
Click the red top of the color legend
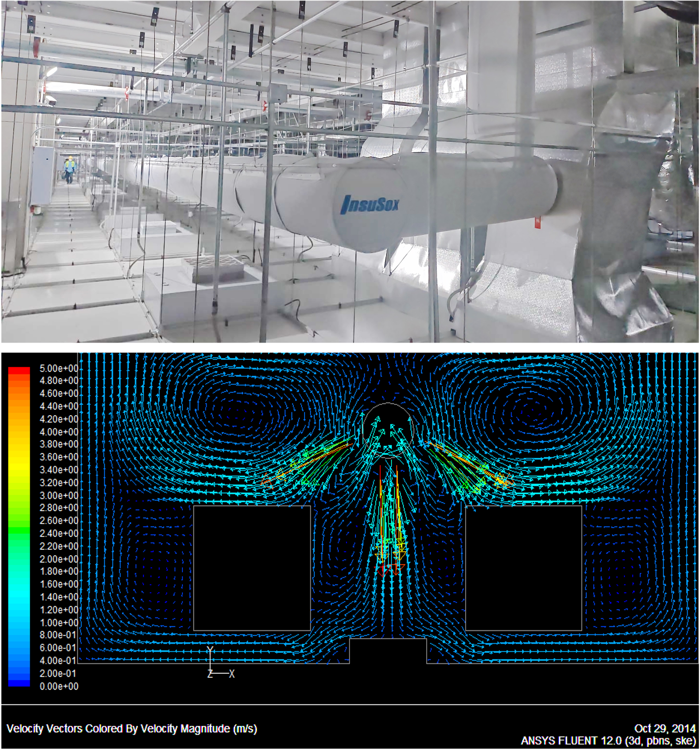(19, 370)
